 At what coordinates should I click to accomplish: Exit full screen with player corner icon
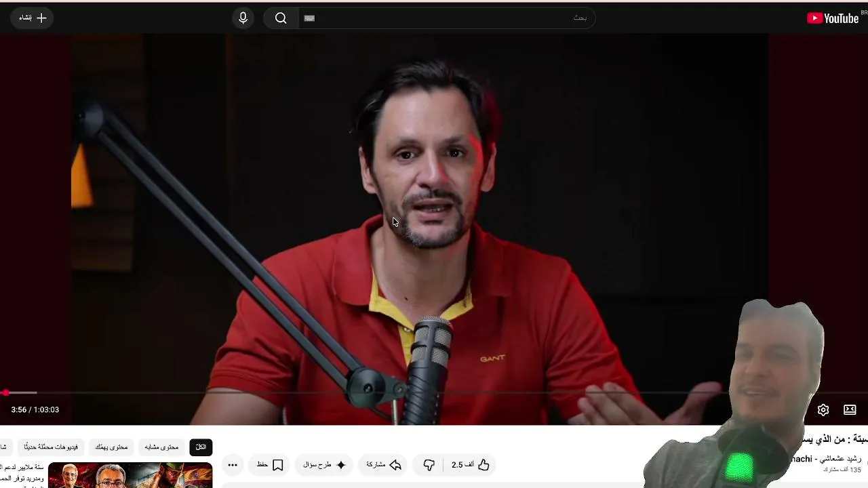click(x=850, y=409)
